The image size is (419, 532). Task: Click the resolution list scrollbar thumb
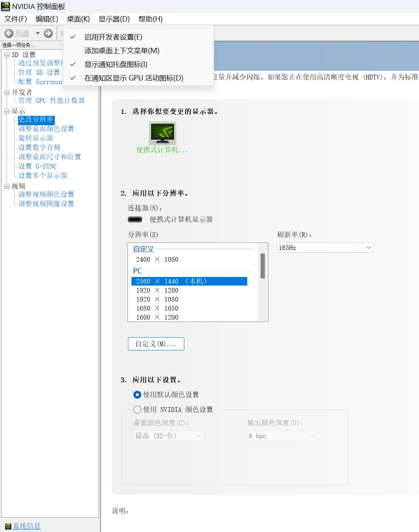click(x=263, y=266)
